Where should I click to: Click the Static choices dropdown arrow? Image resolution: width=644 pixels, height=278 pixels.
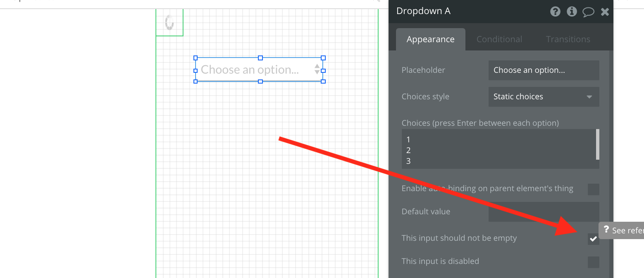[x=589, y=97]
